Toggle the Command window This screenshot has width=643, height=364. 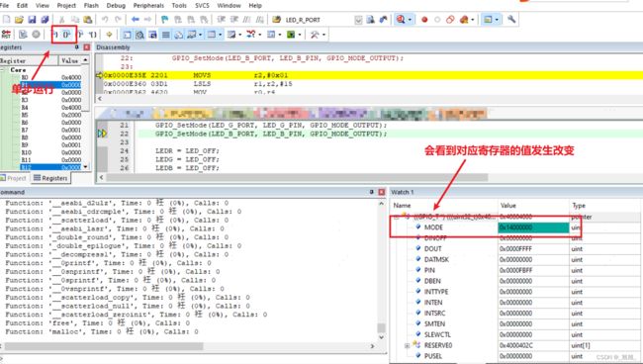pos(128,35)
